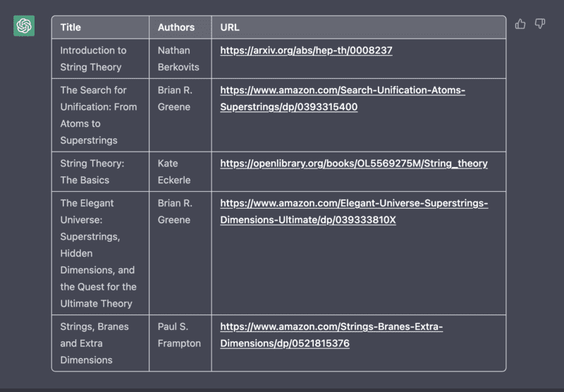This screenshot has width=564, height=392.
Task: Click the Kate Eckerle author cell
Action: (x=174, y=171)
